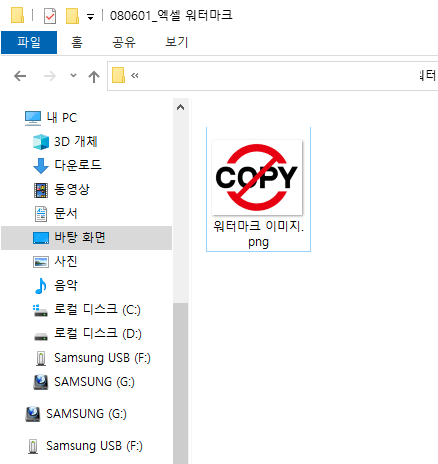Go up one folder level with up arrow
438x464 pixels.
94,76
